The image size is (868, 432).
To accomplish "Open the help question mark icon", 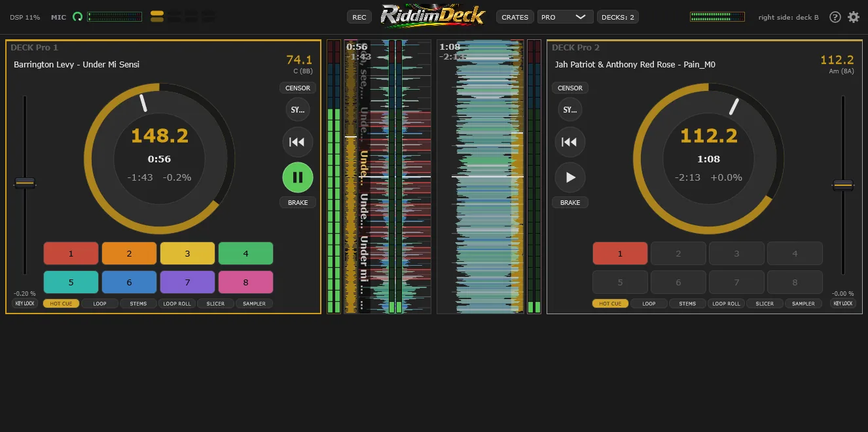I will click(x=835, y=17).
